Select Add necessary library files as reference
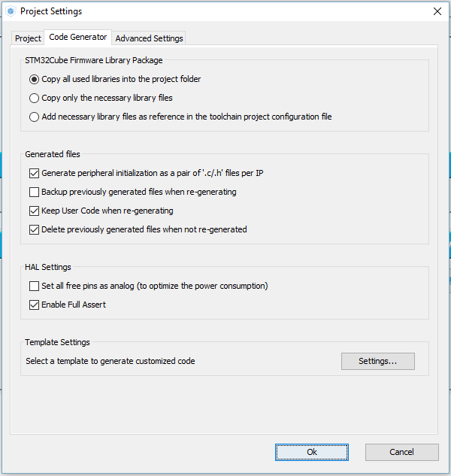This screenshot has height=476, width=451. click(34, 117)
